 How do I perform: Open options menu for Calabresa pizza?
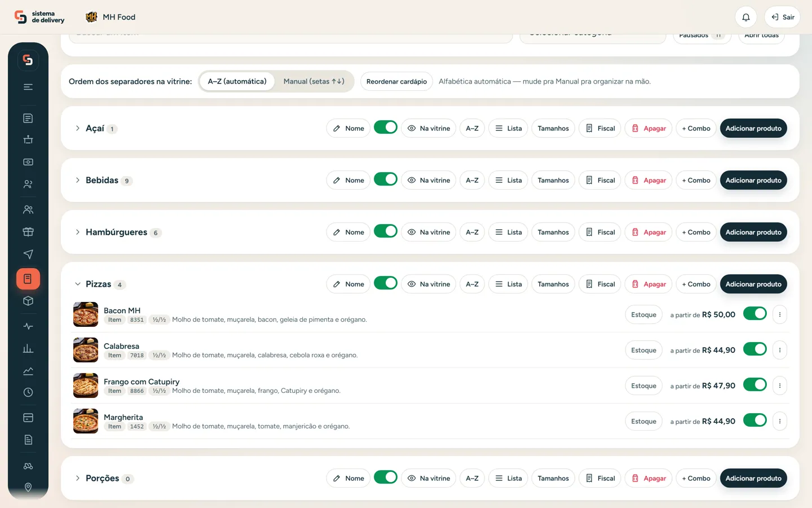pos(780,350)
